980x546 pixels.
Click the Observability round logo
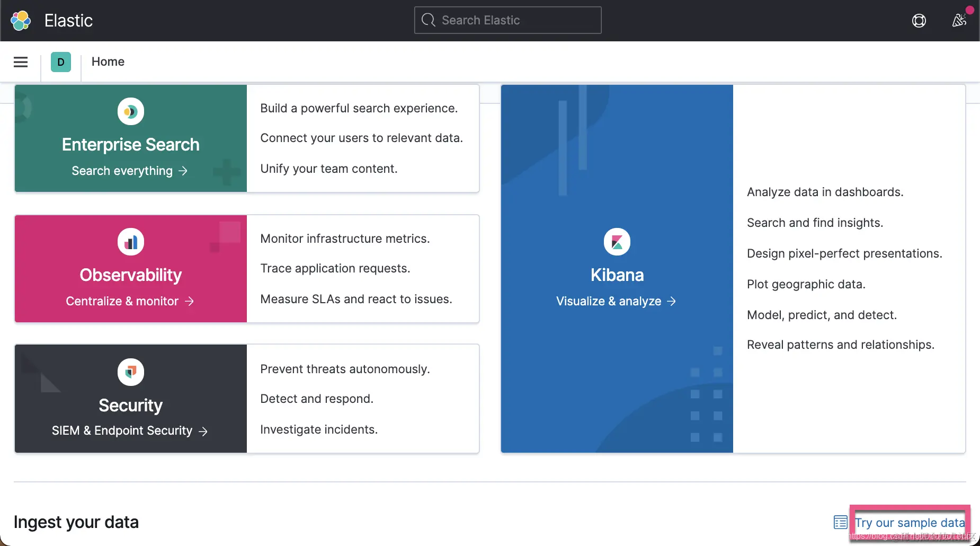[x=131, y=242]
